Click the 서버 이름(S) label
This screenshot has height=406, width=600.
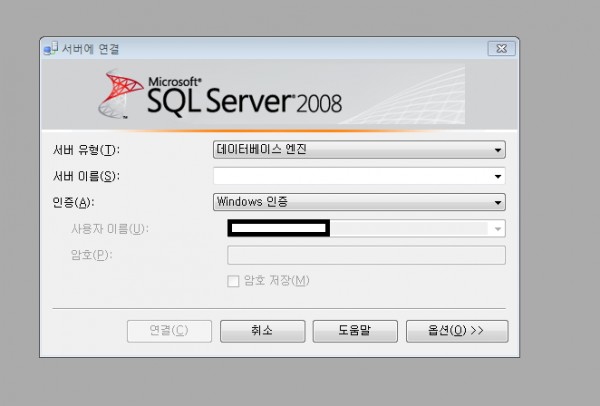[x=86, y=176]
